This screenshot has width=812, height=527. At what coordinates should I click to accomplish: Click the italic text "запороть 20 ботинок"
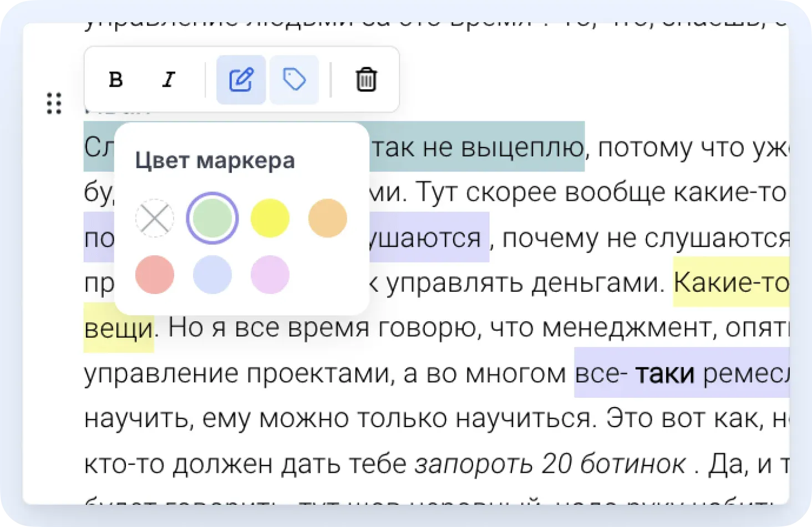pos(550,464)
